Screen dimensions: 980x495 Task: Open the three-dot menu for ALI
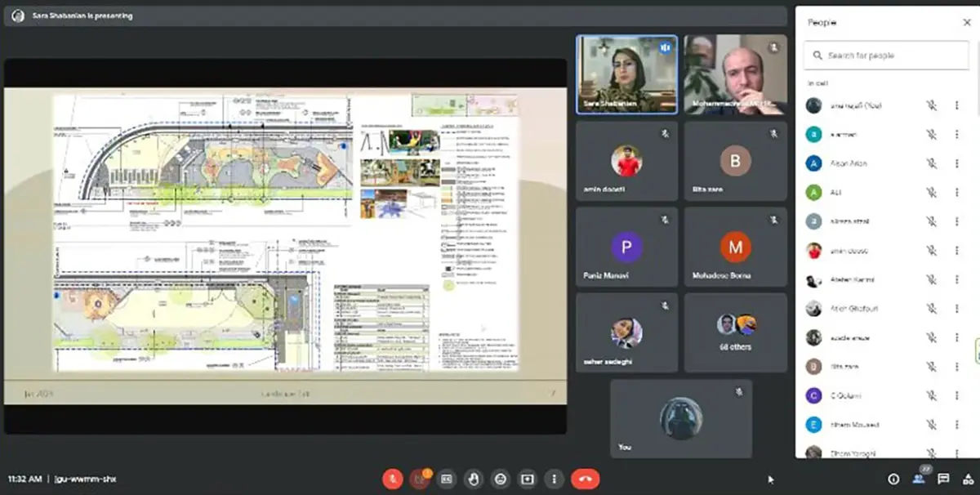[956, 192]
